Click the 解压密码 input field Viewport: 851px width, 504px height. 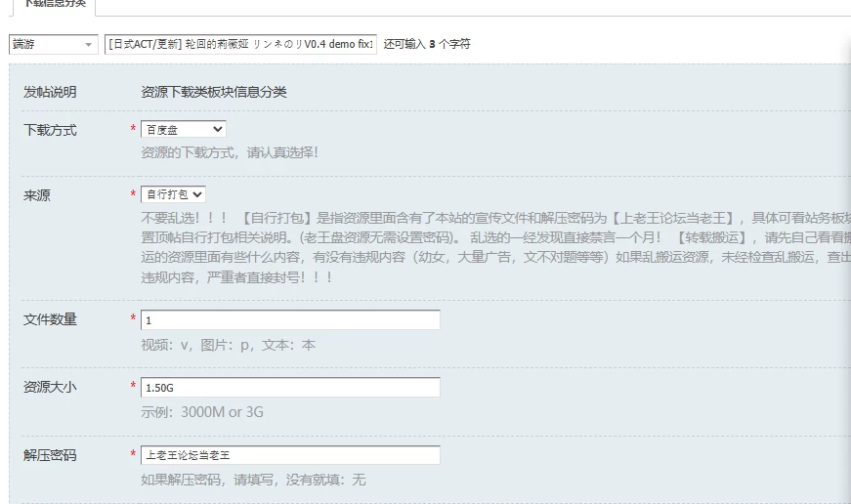pos(290,455)
